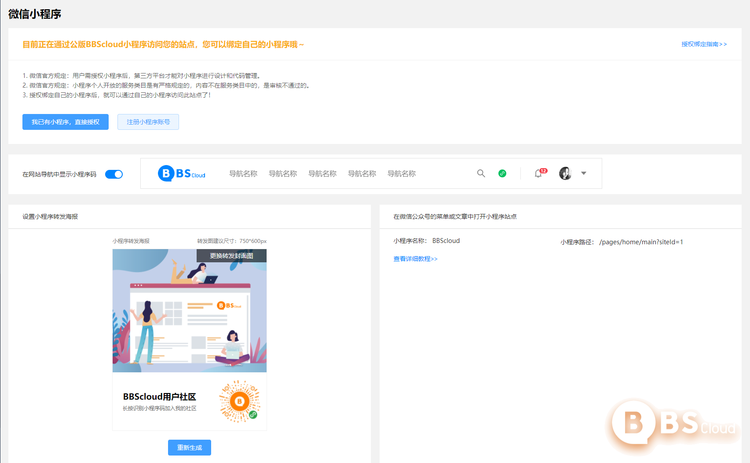
Task: Click the search magnifier icon
Action: [x=481, y=173]
